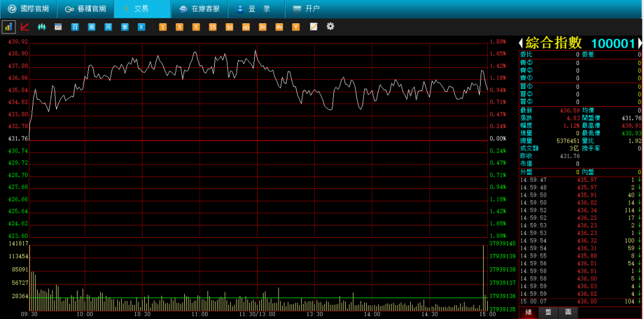Screen dimensions: 644x319
Task: Choose the 4hr interval icon
Action: (279, 27)
